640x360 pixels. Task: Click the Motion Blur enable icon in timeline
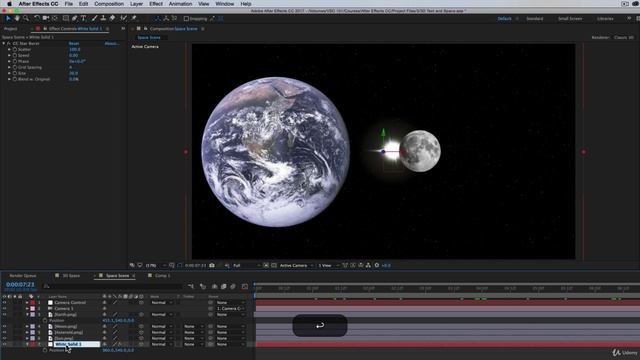click(x=233, y=287)
